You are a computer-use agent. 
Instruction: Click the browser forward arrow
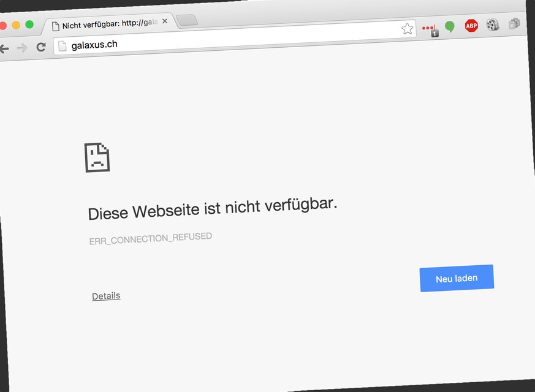pyautogui.click(x=22, y=48)
